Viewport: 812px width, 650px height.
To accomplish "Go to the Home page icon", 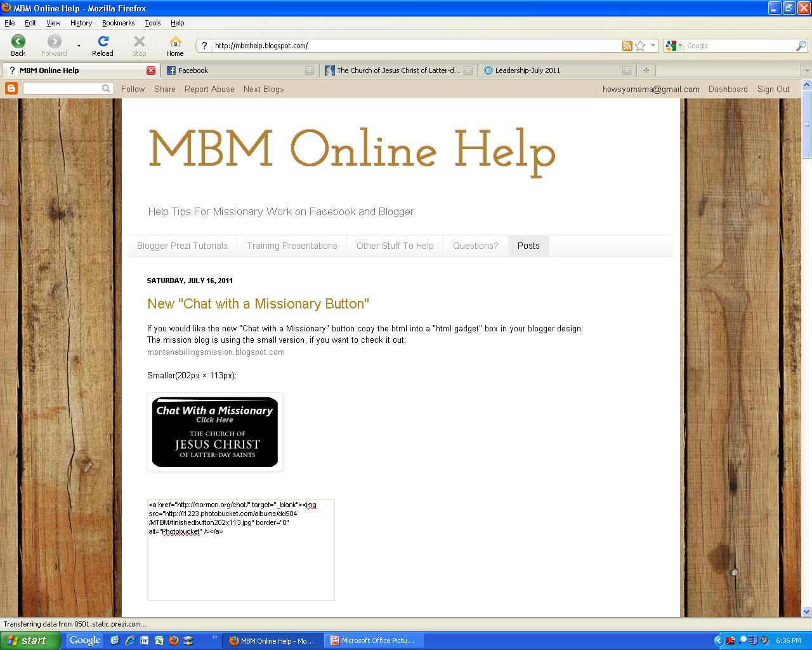I will (175, 42).
